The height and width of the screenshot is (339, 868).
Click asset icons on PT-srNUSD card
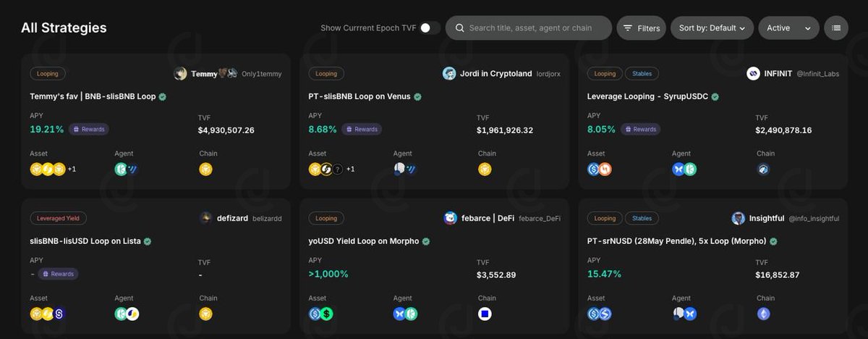[600, 314]
